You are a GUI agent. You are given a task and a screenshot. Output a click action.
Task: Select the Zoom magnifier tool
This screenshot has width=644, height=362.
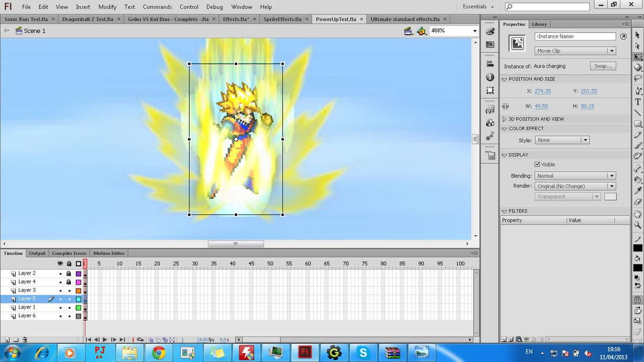tap(638, 225)
